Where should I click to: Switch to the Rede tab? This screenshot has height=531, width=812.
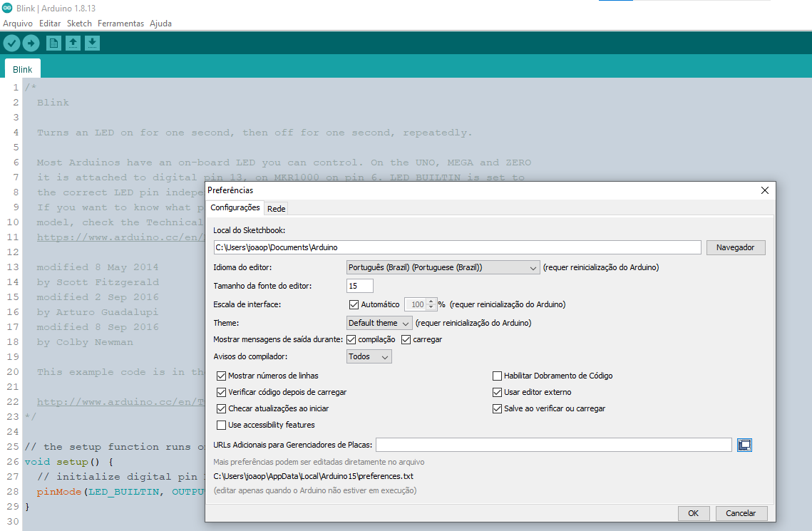click(x=276, y=209)
